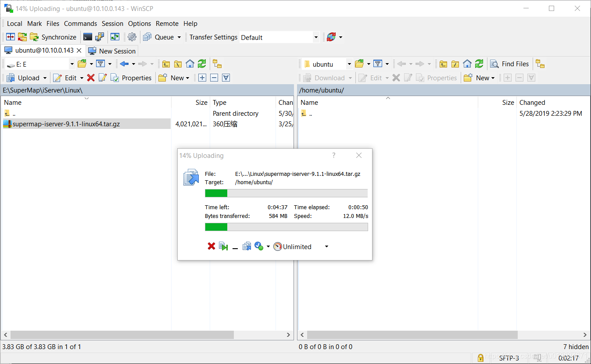
Task: Expand the Upload dropdown arrow
Action: tap(45, 78)
